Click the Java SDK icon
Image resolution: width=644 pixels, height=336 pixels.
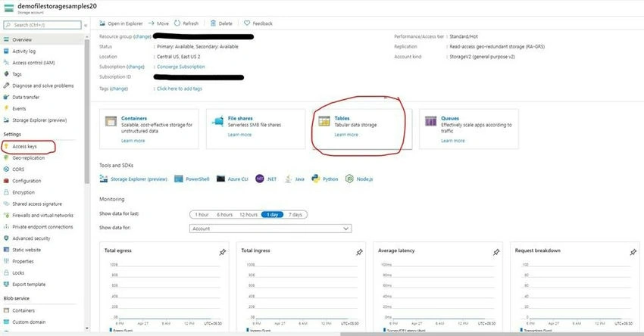coord(289,179)
